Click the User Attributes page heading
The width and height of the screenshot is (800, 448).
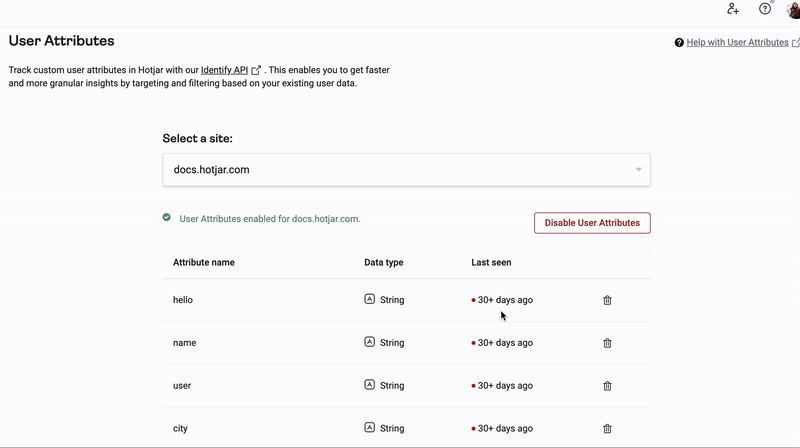tap(61, 41)
